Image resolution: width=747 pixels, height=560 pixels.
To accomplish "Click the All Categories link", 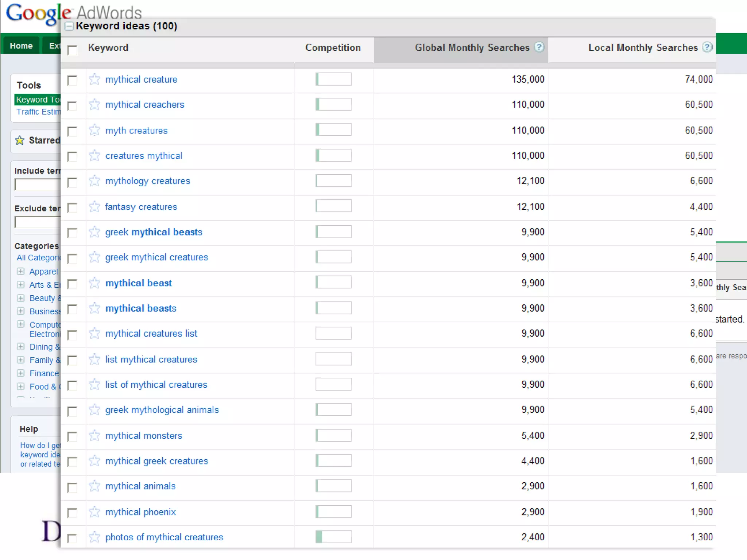I will point(38,258).
